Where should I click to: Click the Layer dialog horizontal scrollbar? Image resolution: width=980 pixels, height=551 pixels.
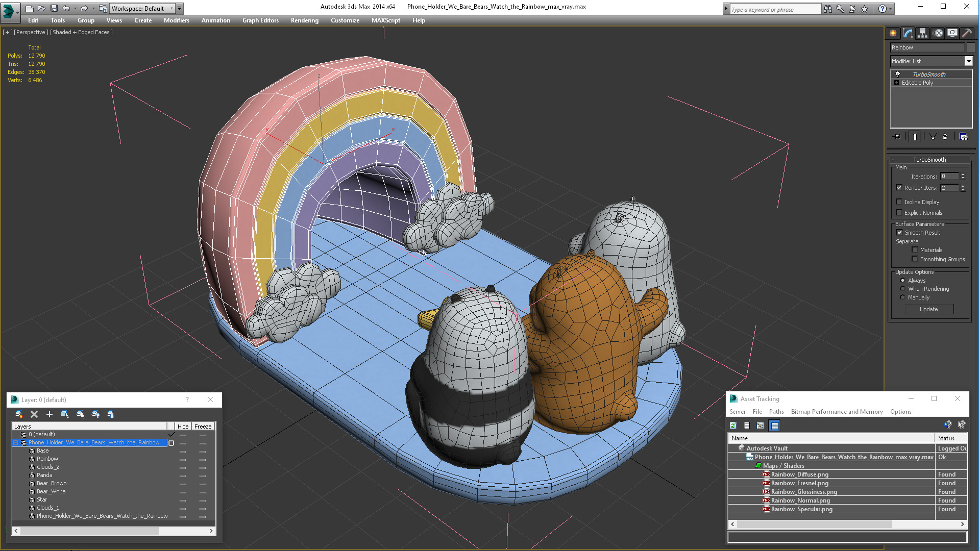coord(113,531)
